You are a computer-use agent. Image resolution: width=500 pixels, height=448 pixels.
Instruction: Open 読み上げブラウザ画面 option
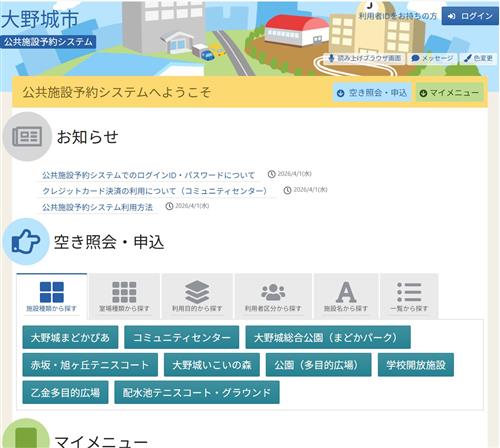point(365,58)
